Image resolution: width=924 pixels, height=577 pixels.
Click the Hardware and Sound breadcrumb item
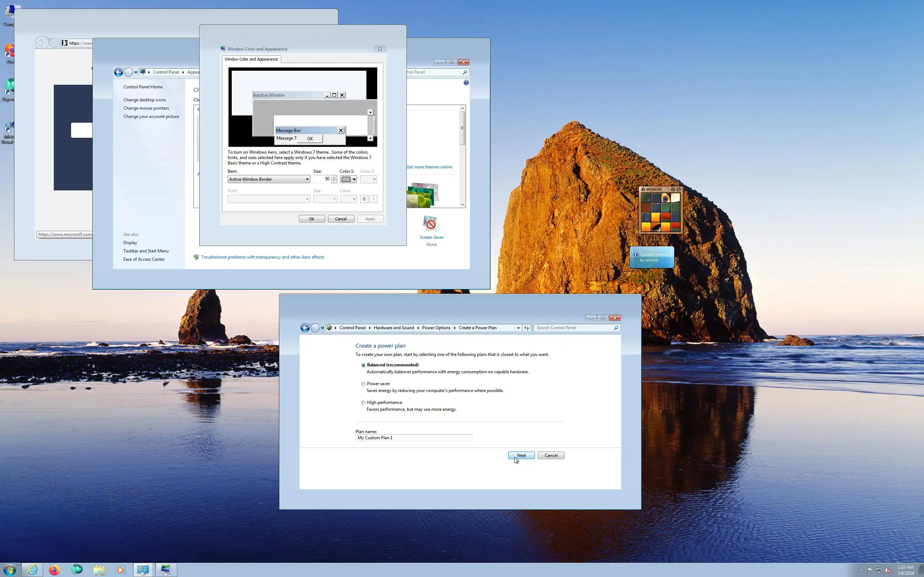click(394, 328)
